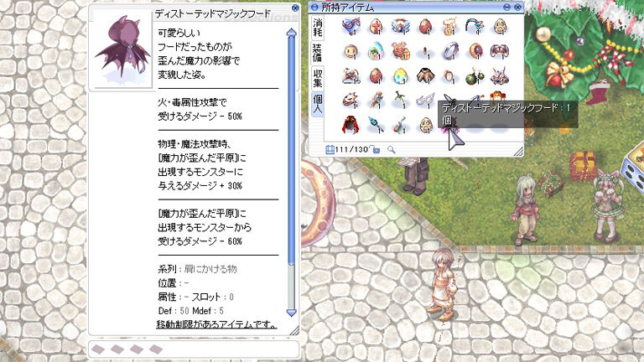Click the first card slot diamond

[98, 349]
